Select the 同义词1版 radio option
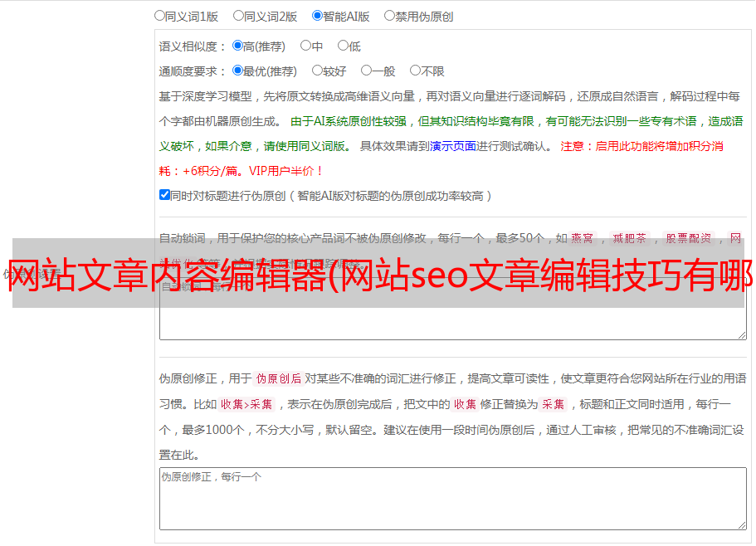 (x=159, y=16)
